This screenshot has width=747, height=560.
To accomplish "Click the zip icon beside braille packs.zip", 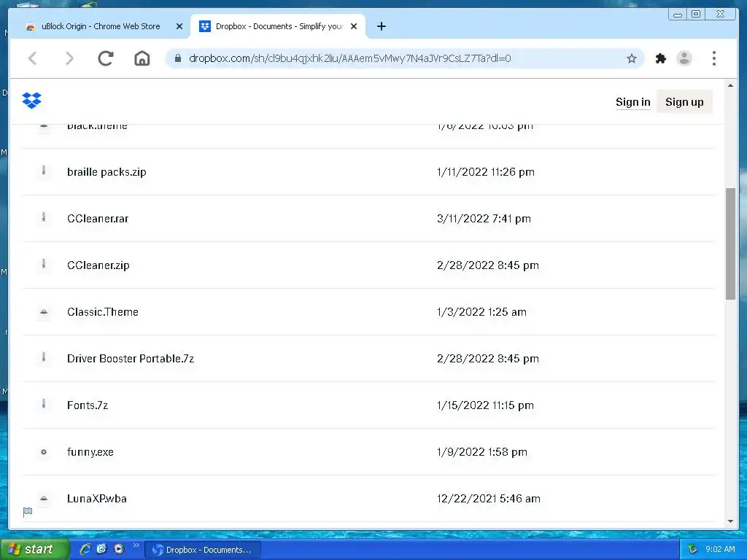I will [44, 171].
